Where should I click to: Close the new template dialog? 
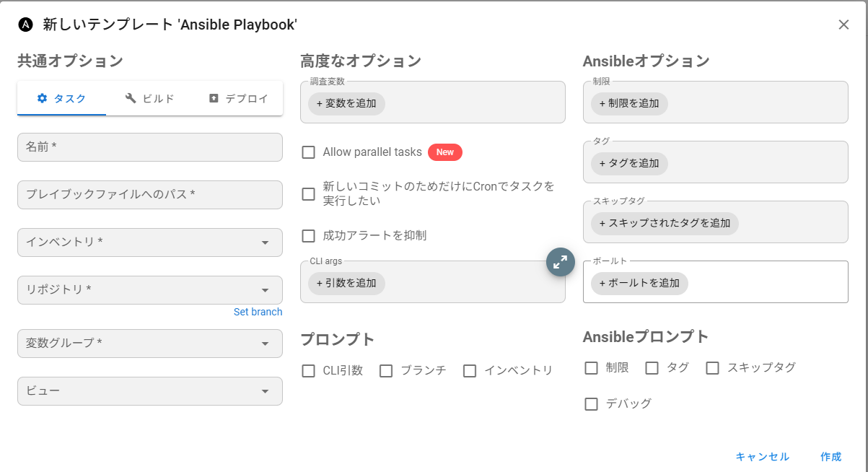click(843, 25)
